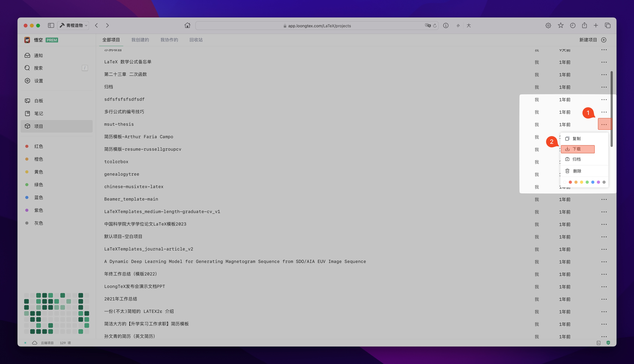The width and height of the screenshot is (634, 364).
Task: Go forward with the right arrow
Action: point(107,26)
